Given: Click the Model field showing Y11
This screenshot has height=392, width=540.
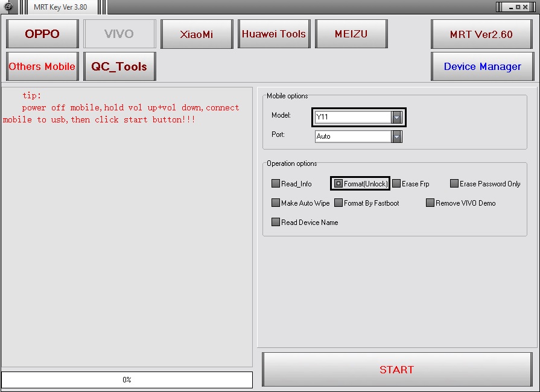Looking at the screenshot, I should pyautogui.click(x=353, y=118).
